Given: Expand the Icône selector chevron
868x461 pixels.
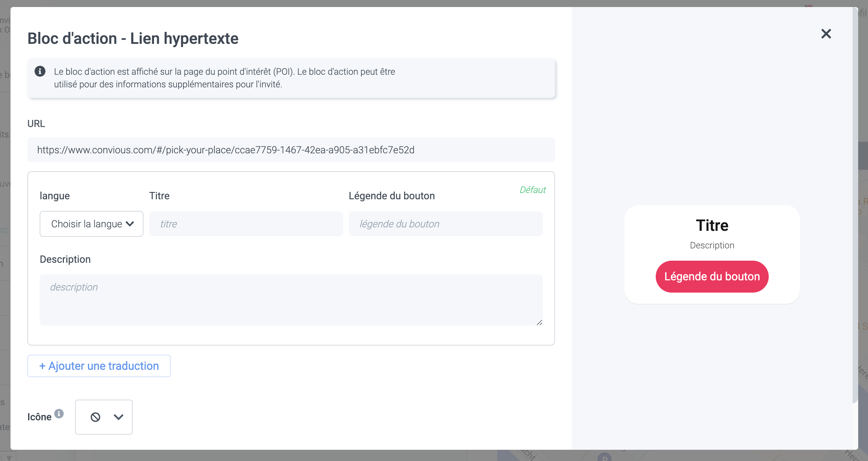Looking at the screenshot, I should point(119,417).
